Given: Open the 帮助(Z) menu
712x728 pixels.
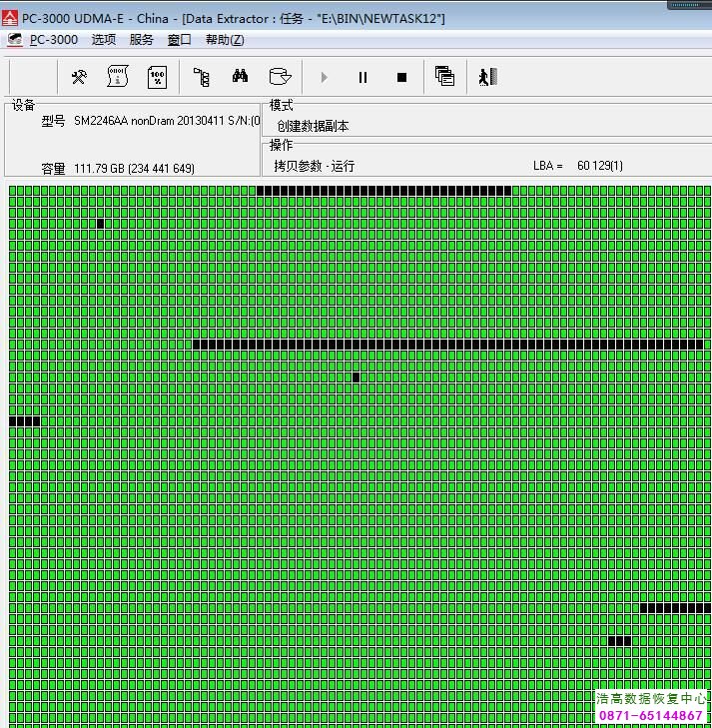Looking at the screenshot, I should [224, 40].
